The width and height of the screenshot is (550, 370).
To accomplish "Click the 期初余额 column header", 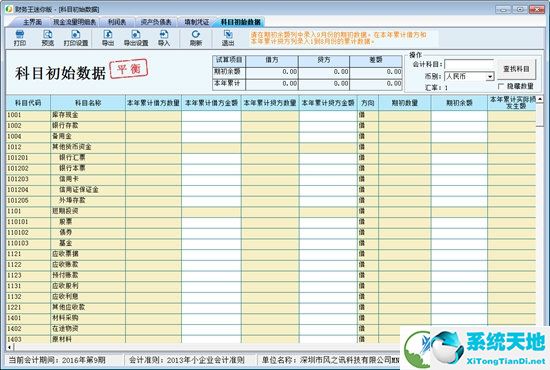I will click(x=459, y=103).
